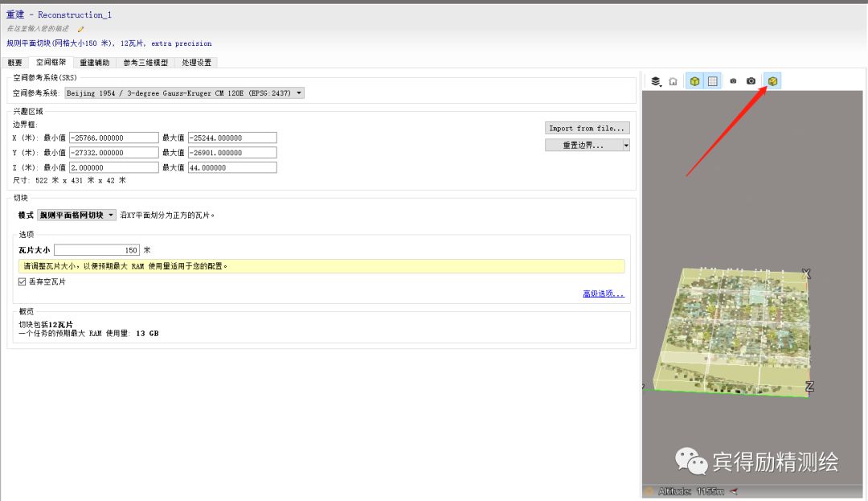Click the Y minimum value field

(114, 153)
